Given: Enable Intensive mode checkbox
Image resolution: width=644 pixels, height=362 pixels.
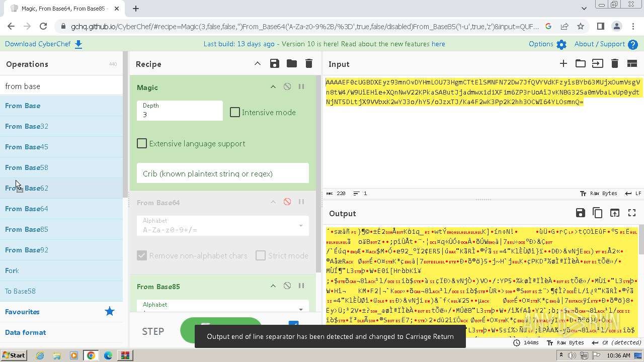Looking at the screenshot, I should click(x=235, y=112).
